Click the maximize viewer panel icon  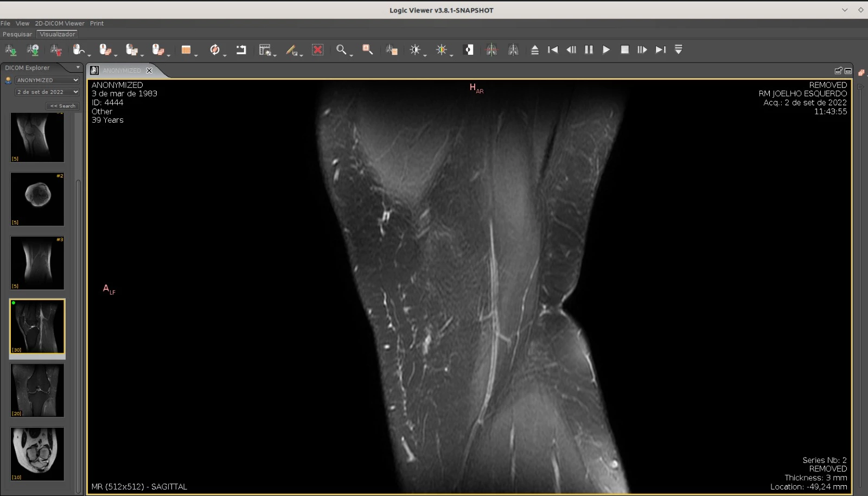point(848,71)
